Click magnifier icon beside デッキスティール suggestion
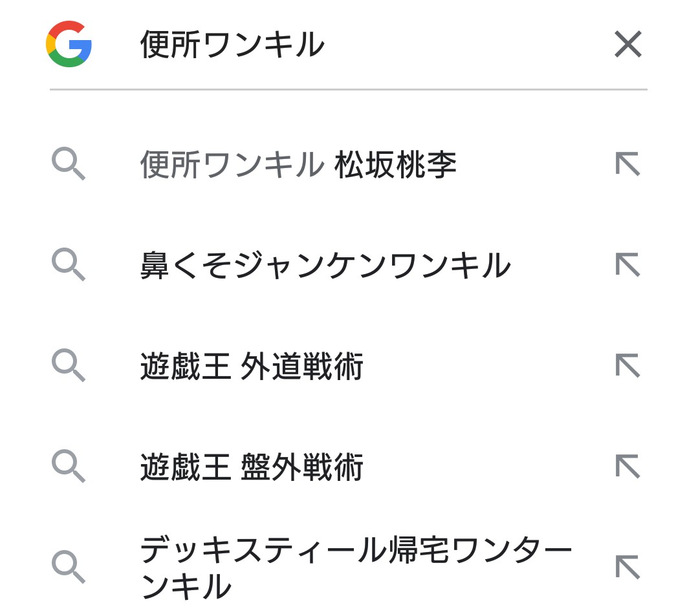The image size is (698, 616). point(68,568)
